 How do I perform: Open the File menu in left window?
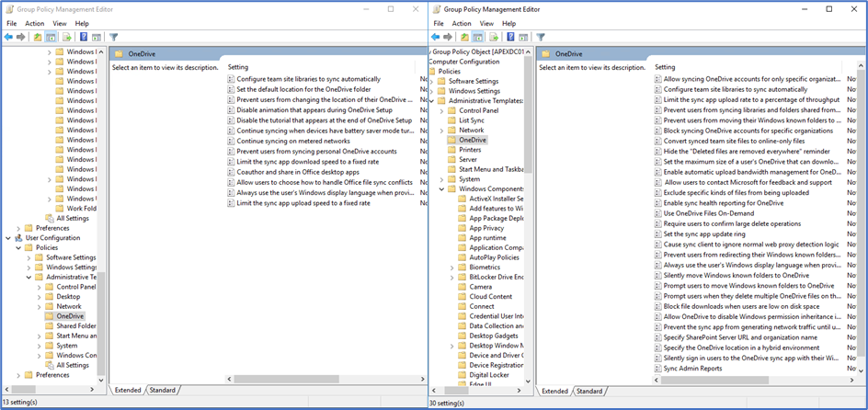point(12,23)
